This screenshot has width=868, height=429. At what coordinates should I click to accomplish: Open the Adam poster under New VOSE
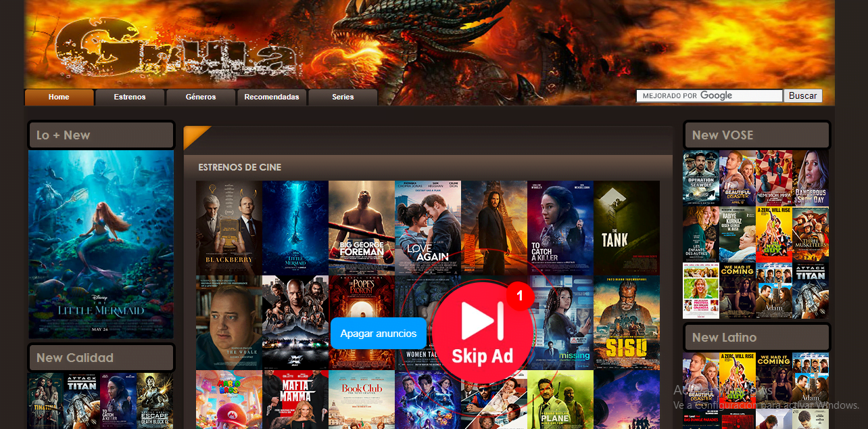click(774, 290)
